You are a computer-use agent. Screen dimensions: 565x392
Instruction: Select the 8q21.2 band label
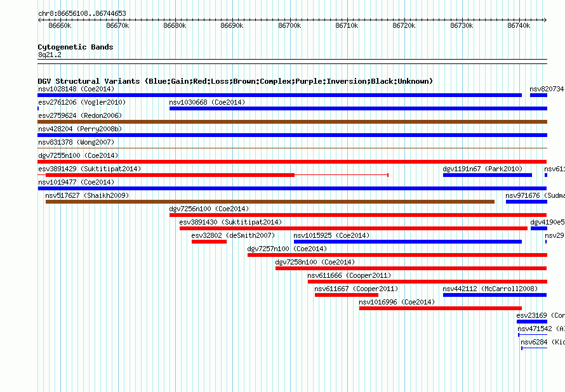click(x=50, y=55)
